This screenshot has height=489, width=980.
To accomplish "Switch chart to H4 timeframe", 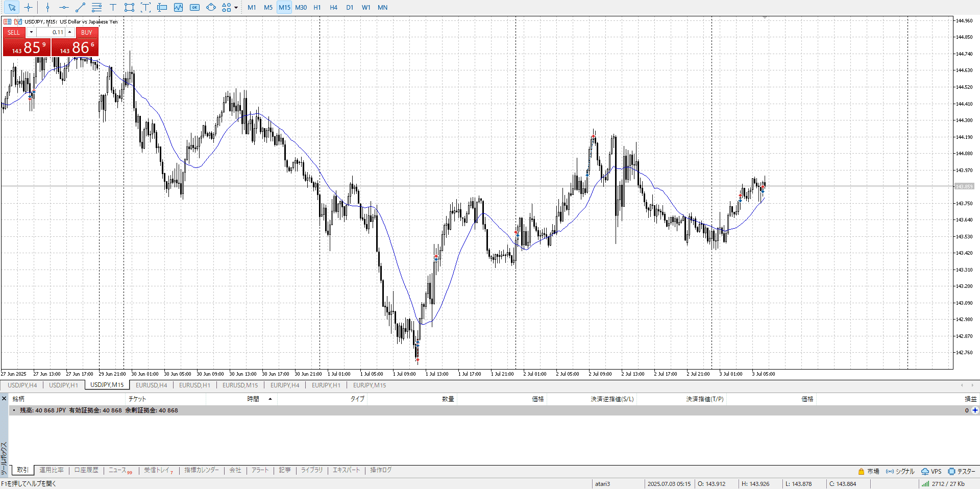I will point(333,7).
